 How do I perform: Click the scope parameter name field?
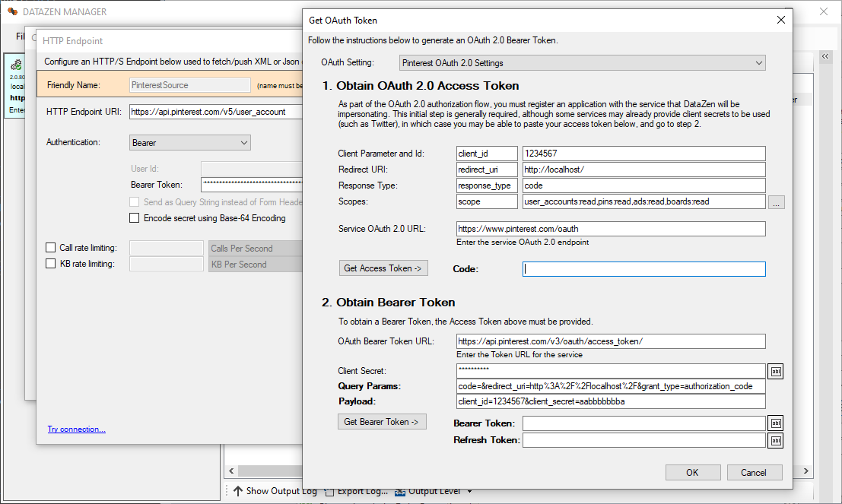[x=487, y=201]
